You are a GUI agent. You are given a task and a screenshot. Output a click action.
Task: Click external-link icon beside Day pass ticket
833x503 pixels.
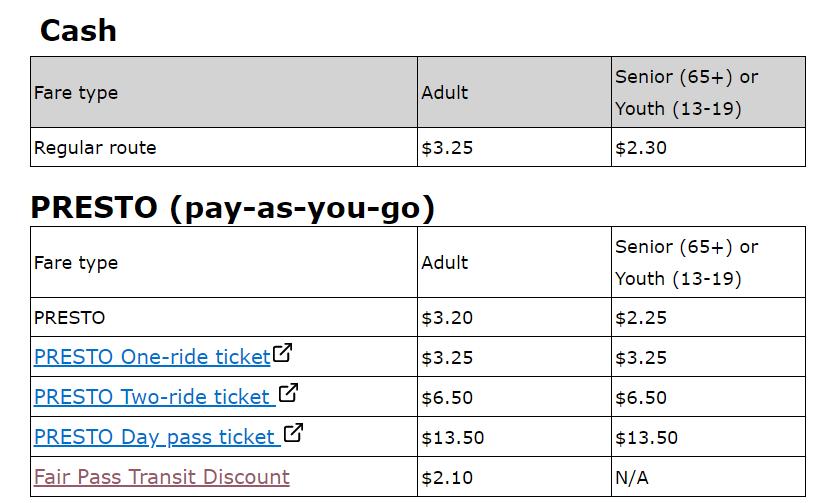click(x=293, y=434)
